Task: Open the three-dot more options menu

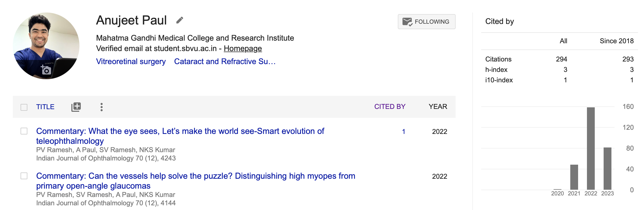Action: tap(102, 107)
